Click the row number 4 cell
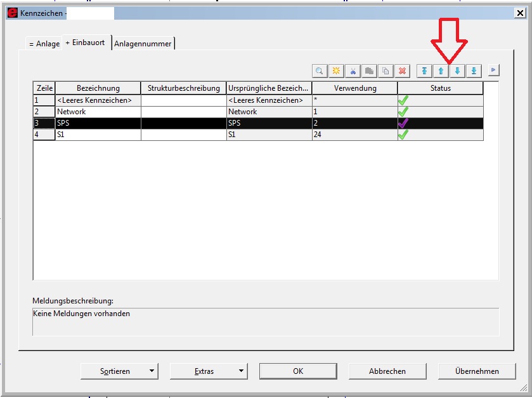The height and width of the screenshot is (398, 532). [44, 135]
